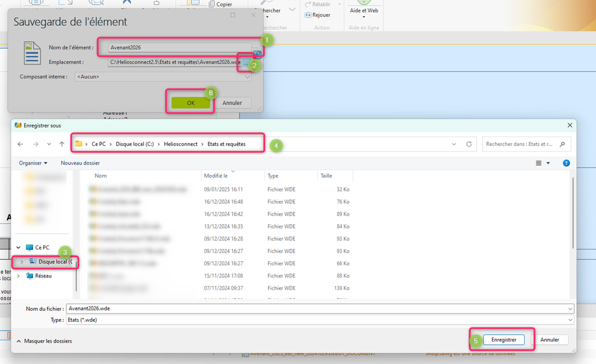Sort files by the Modifié le column

click(x=216, y=176)
